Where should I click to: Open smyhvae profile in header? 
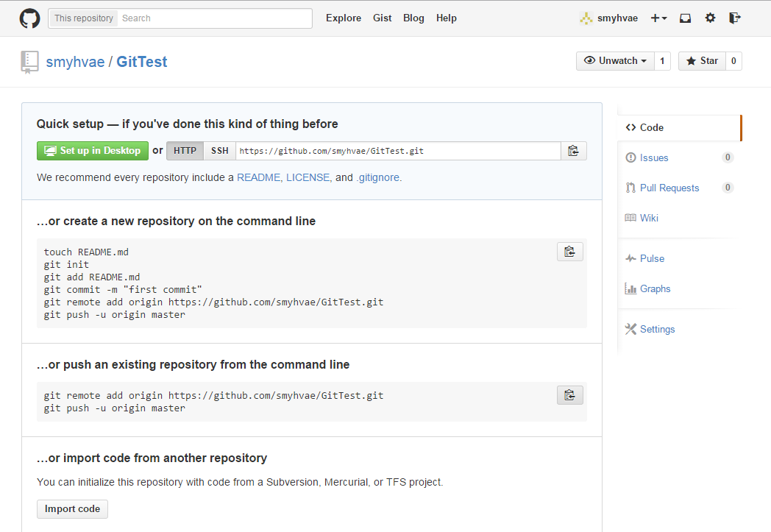click(617, 18)
